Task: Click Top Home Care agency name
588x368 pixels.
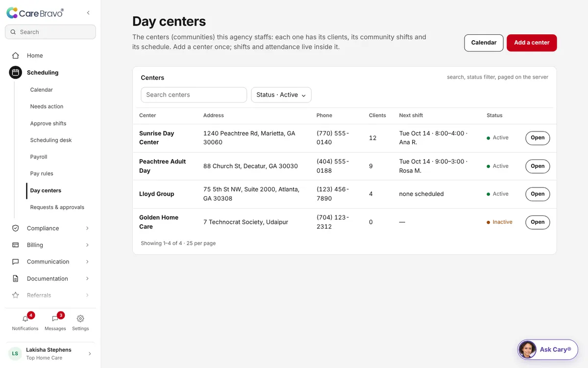Action: pos(44,358)
